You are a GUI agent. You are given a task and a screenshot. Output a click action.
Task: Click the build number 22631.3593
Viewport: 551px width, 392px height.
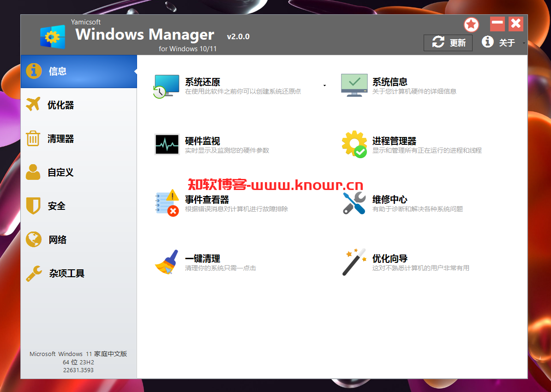point(78,370)
